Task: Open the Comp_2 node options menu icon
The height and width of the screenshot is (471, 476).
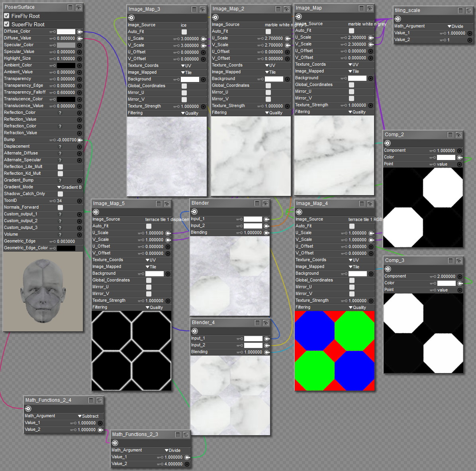Action: 450,135
